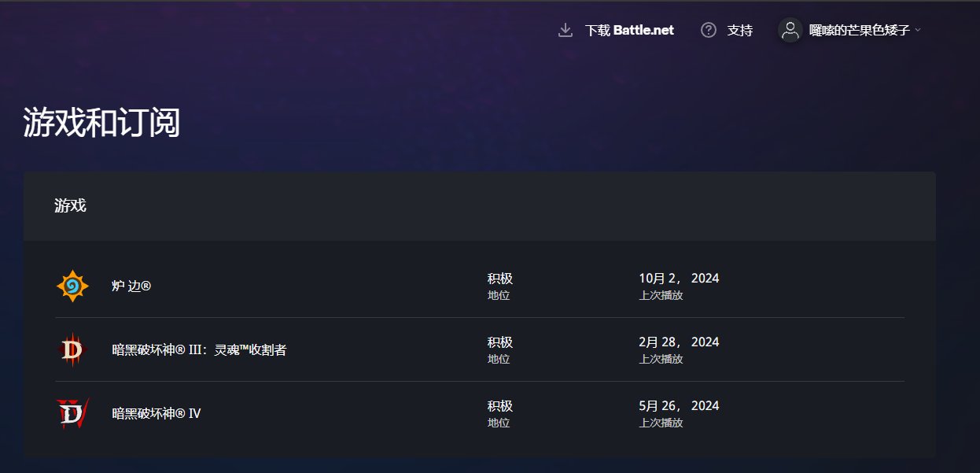The height and width of the screenshot is (473, 980).
Task: Select 暗黑破坏神® III: 灵魂收割者 title
Action: click(199, 350)
